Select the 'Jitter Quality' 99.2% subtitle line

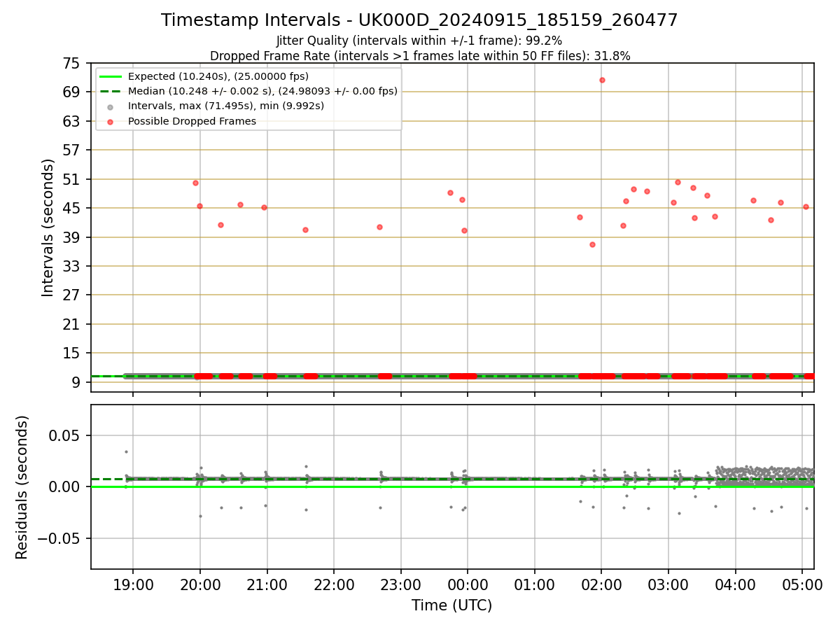tap(419, 41)
